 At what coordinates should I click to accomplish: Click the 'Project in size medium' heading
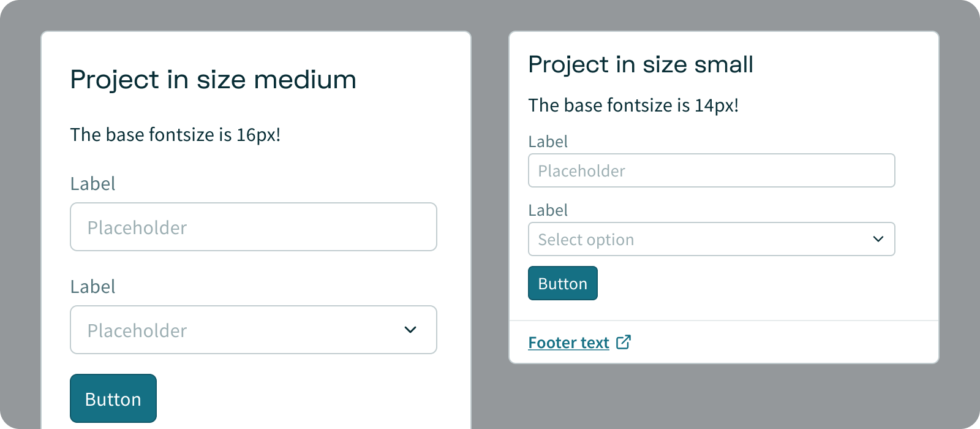[213, 80]
